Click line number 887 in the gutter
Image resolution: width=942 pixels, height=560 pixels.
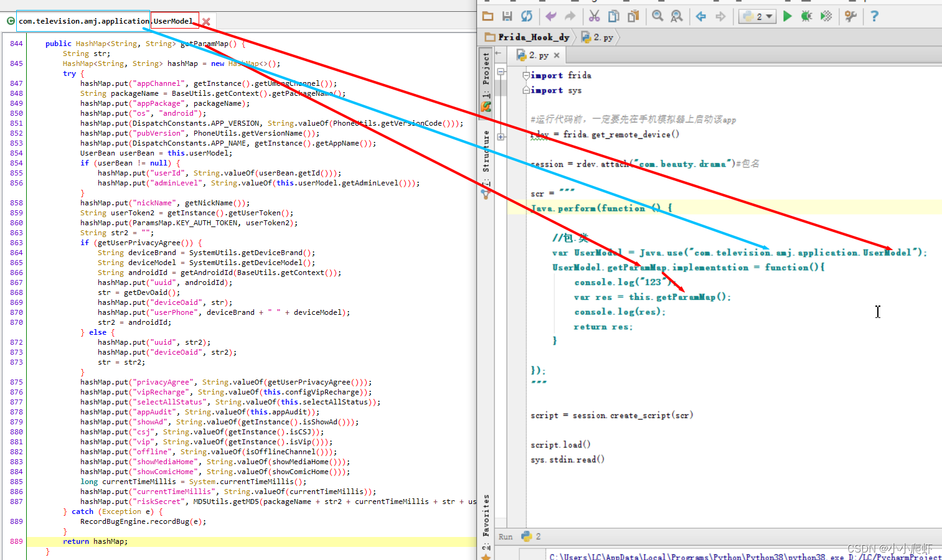(16, 502)
